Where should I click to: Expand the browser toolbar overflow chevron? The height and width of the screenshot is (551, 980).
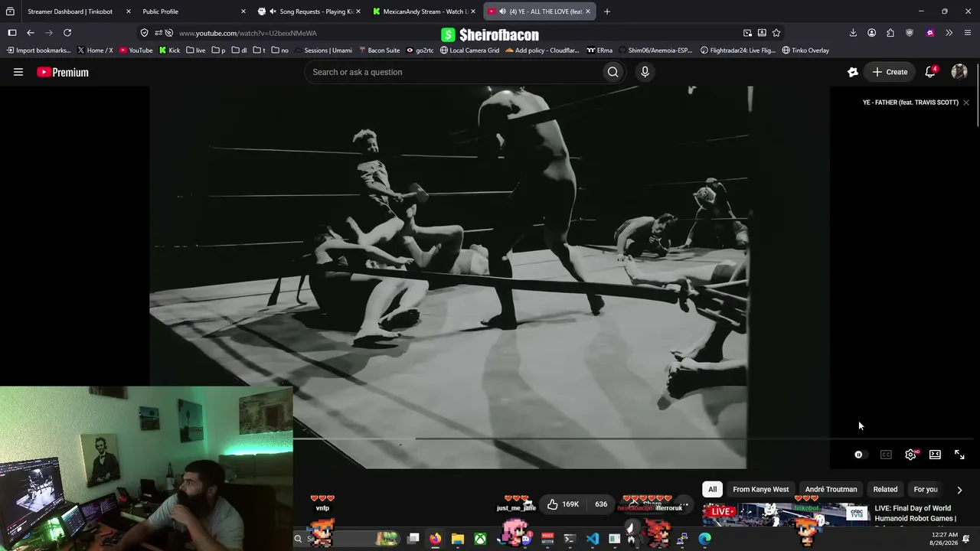tap(949, 33)
